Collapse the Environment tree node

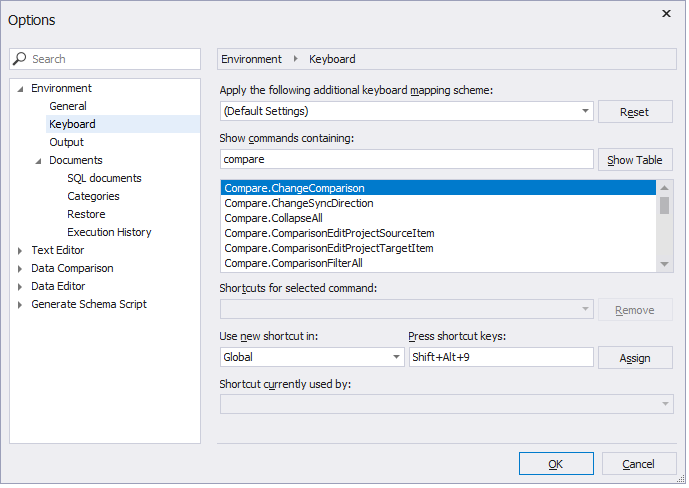tap(20, 89)
